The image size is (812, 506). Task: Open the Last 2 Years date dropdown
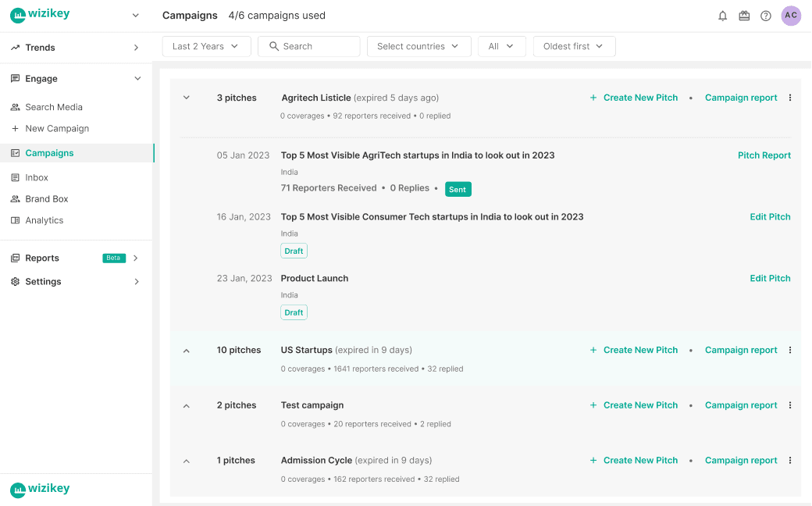[x=206, y=46]
